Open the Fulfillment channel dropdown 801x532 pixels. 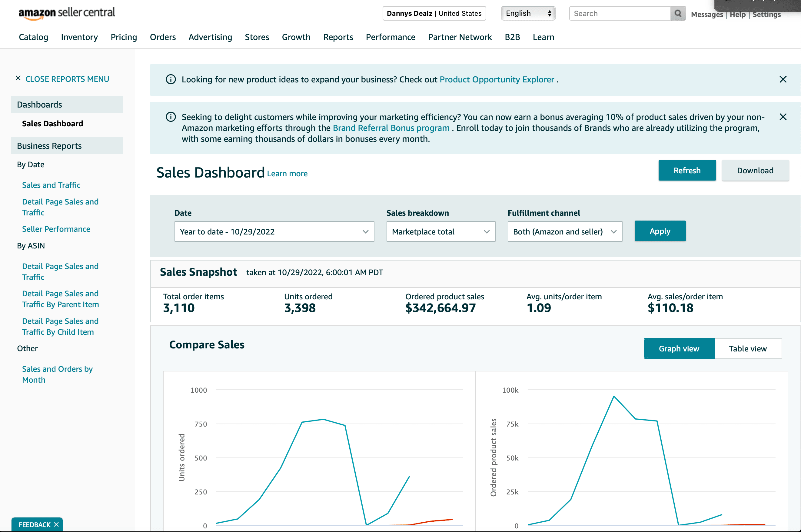point(564,232)
